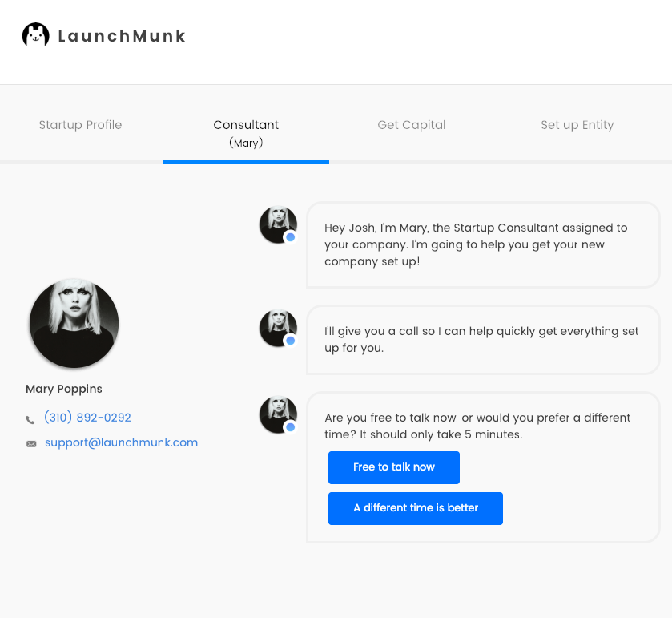The image size is (672, 618).
Task: Click Mary Poppins' large profile photo
Action: click(74, 324)
